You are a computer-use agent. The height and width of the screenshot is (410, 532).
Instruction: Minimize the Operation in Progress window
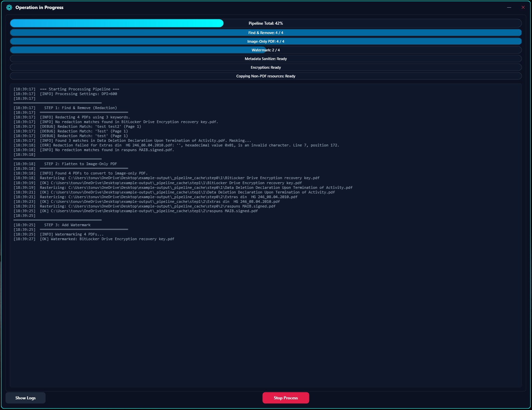tap(509, 7)
